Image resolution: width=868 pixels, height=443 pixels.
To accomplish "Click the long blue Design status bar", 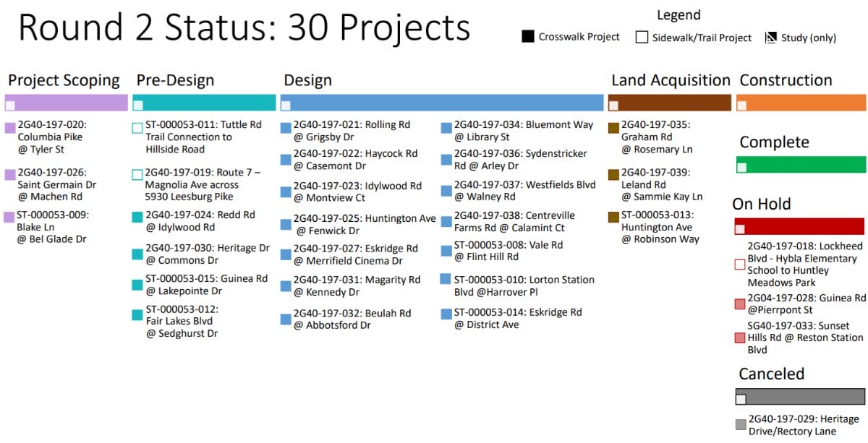I will (442, 103).
